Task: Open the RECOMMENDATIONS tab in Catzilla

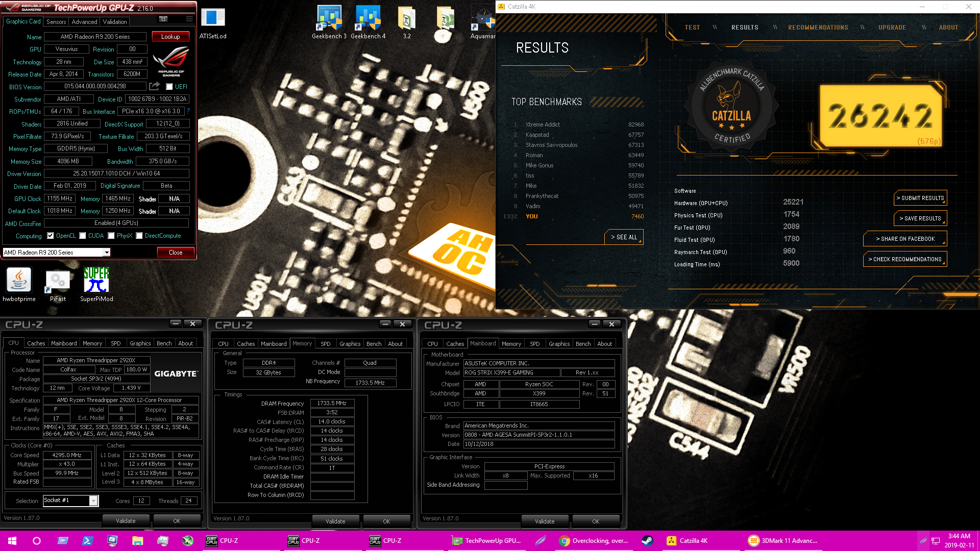Action: click(818, 28)
